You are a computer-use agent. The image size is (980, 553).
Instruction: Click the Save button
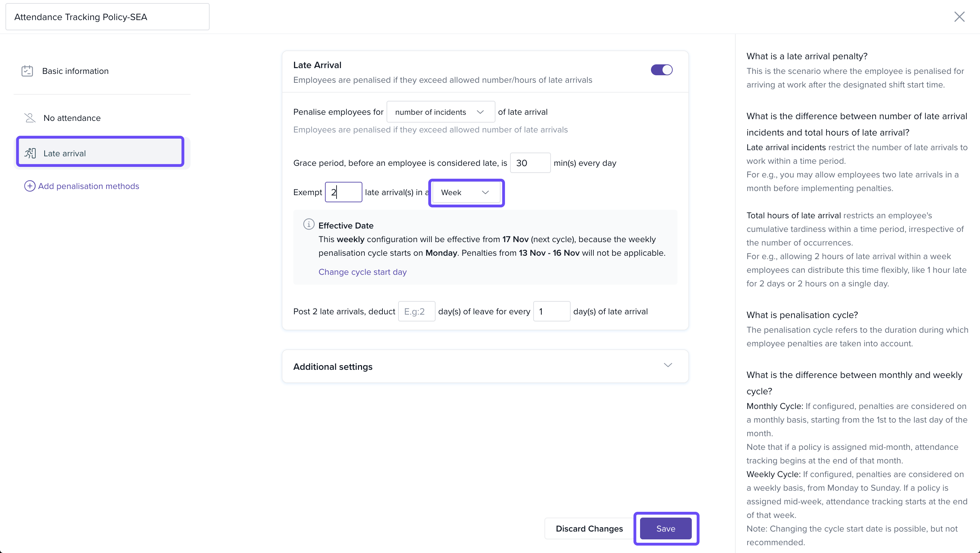tap(665, 528)
